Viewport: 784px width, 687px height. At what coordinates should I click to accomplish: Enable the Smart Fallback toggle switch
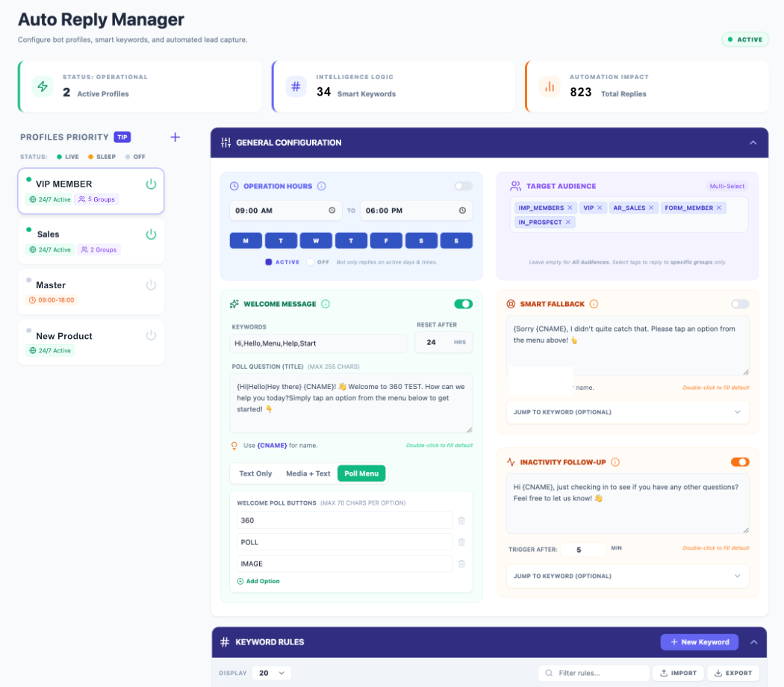tap(739, 304)
